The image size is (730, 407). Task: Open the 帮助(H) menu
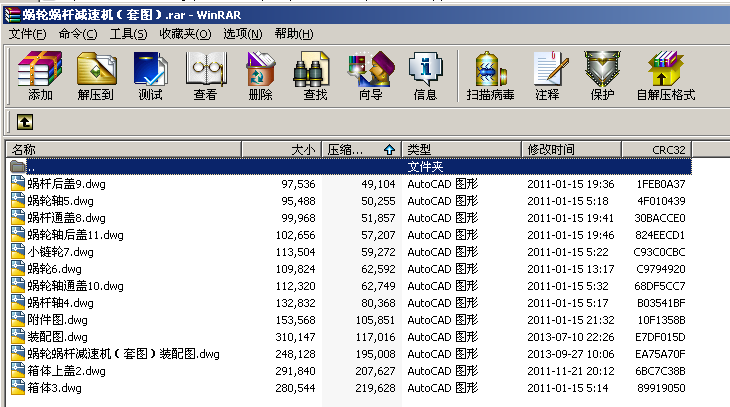(x=294, y=34)
